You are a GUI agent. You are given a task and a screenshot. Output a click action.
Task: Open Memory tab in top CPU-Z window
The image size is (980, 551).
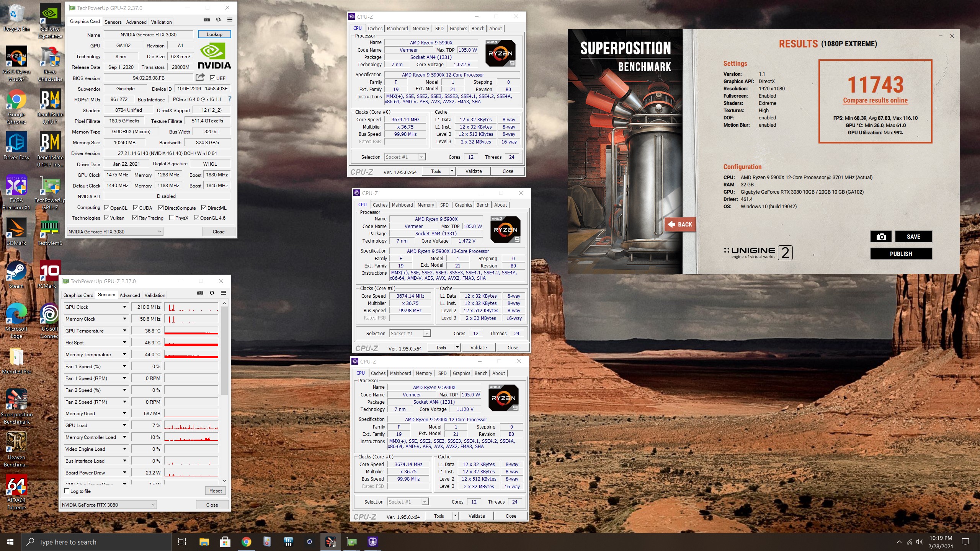(421, 28)
